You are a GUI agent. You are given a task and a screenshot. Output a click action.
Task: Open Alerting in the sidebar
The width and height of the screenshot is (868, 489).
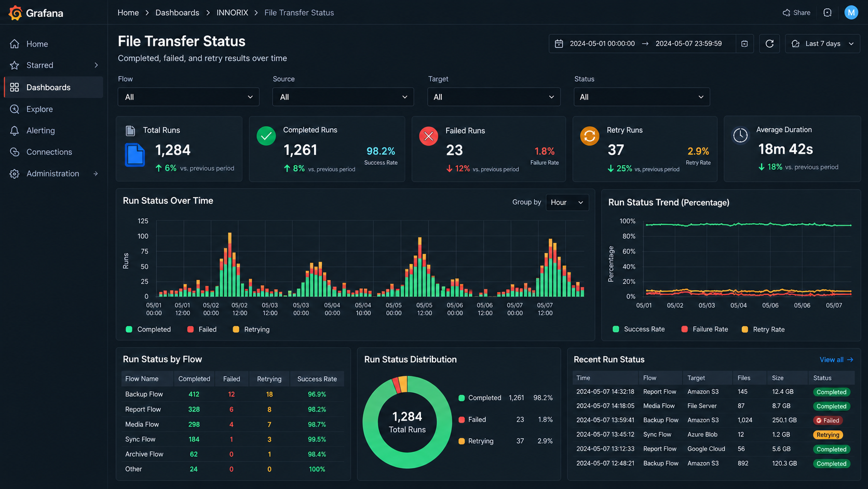click(53, 130)
